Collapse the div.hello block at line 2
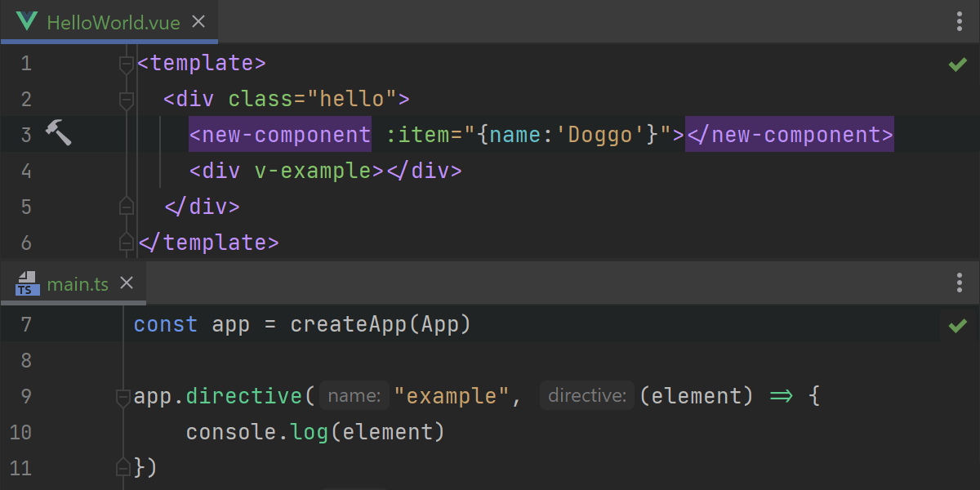This screenshot has width=980, height=490. click(x=126, y=100)
